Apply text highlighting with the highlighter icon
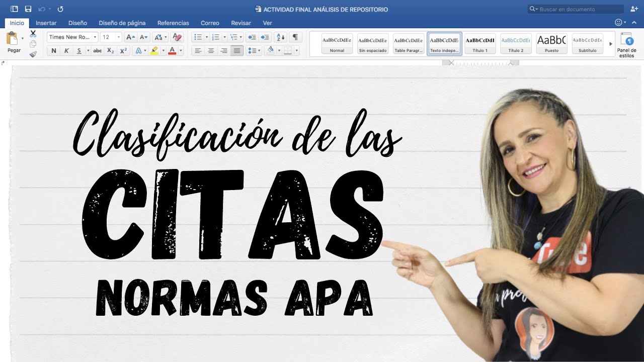 pos(155,50)
